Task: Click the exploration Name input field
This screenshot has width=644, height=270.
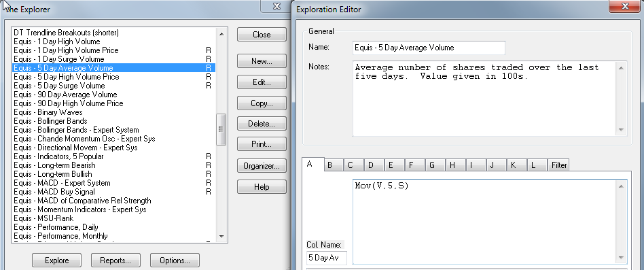Action: [429, 48]
